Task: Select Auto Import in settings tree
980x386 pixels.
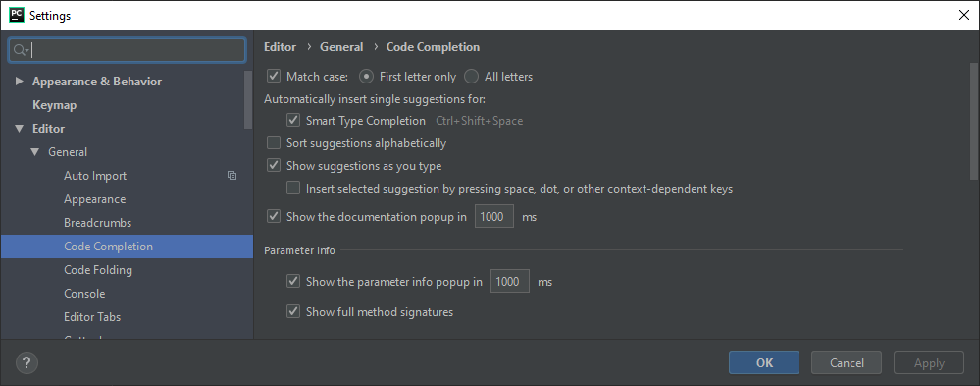Action: (95, 176)
